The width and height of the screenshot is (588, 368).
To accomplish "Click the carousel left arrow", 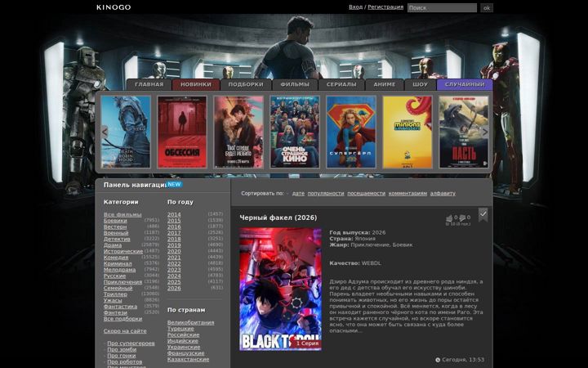I will pos(105,132).
